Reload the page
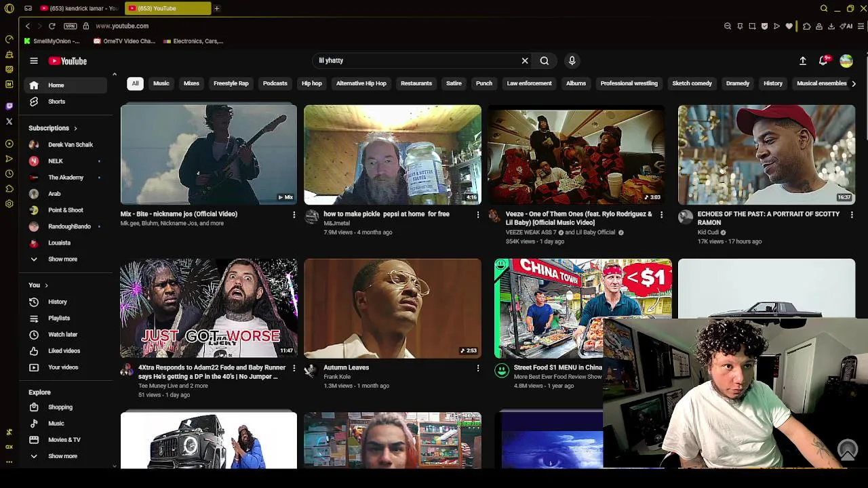This screenshot has width=868, height=488. (x=52, y=26)
